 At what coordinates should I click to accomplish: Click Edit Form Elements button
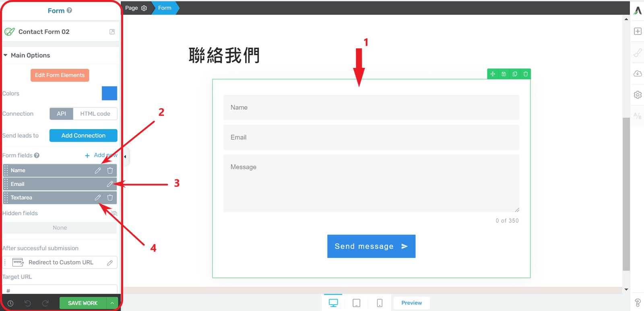tap(60, 75)
